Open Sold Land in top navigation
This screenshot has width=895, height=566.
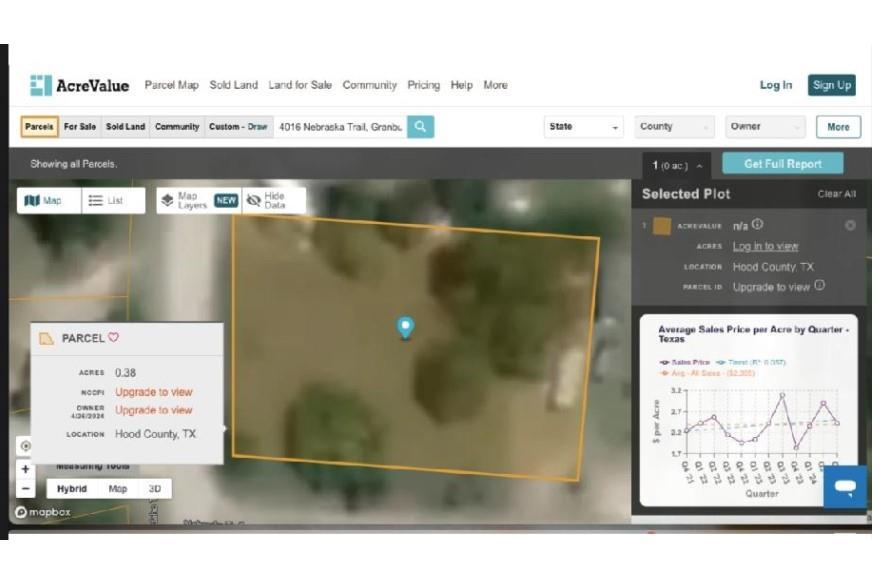pos(233,86)
